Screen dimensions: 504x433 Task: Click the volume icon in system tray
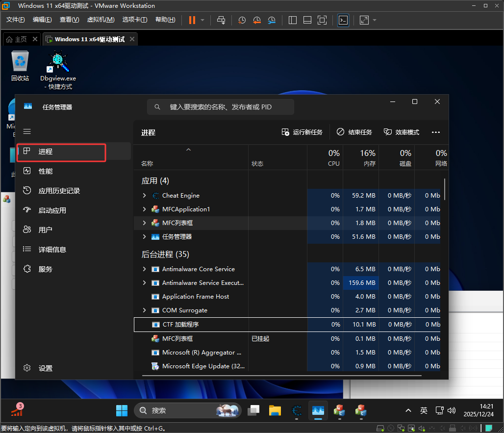452,410
